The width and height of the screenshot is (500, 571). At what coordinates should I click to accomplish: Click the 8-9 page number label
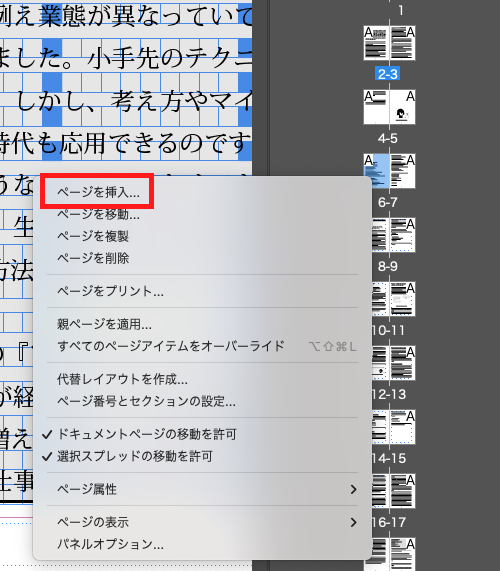click(387, 266)
